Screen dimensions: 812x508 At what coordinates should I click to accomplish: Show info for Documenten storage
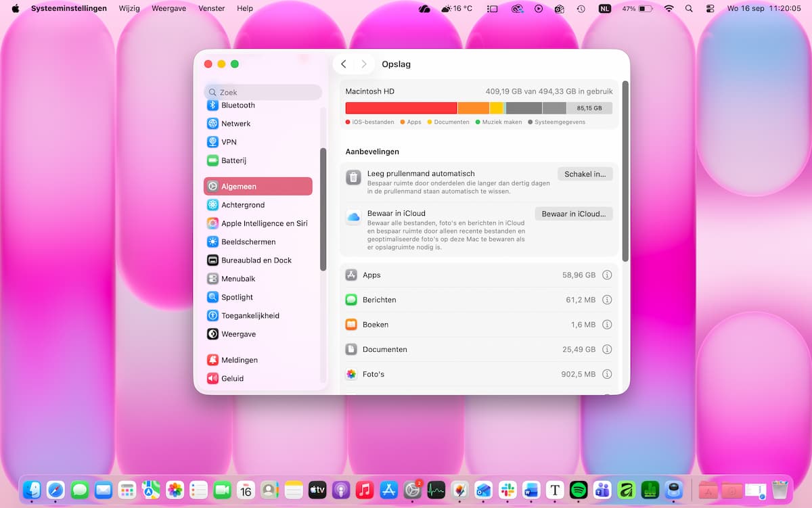607,350
